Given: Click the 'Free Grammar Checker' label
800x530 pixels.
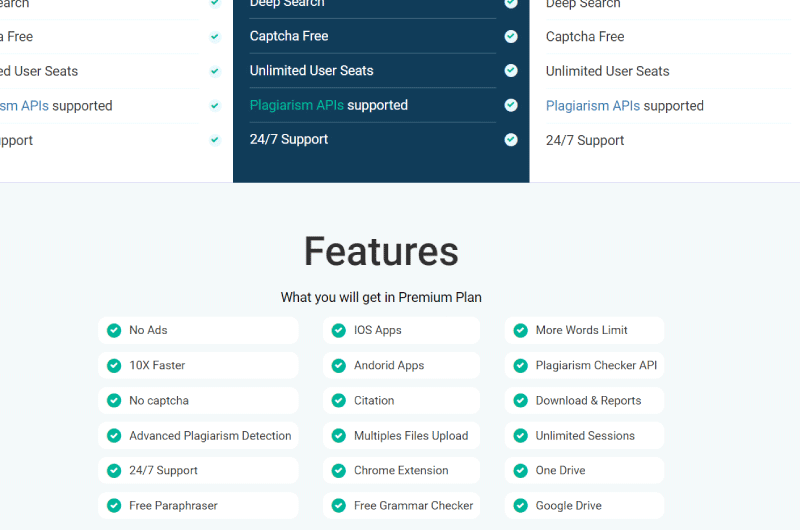Looking at the screenshot, I should [413, 506].
